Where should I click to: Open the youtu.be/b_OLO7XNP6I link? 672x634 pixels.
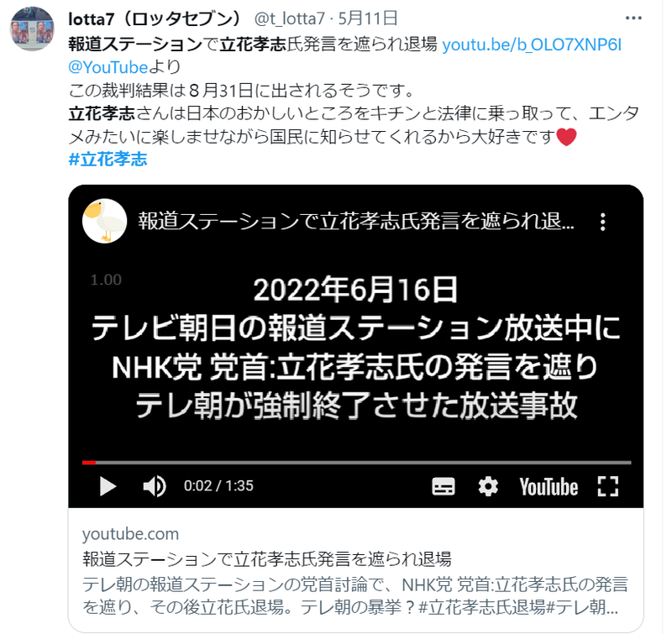pos(532,45)
